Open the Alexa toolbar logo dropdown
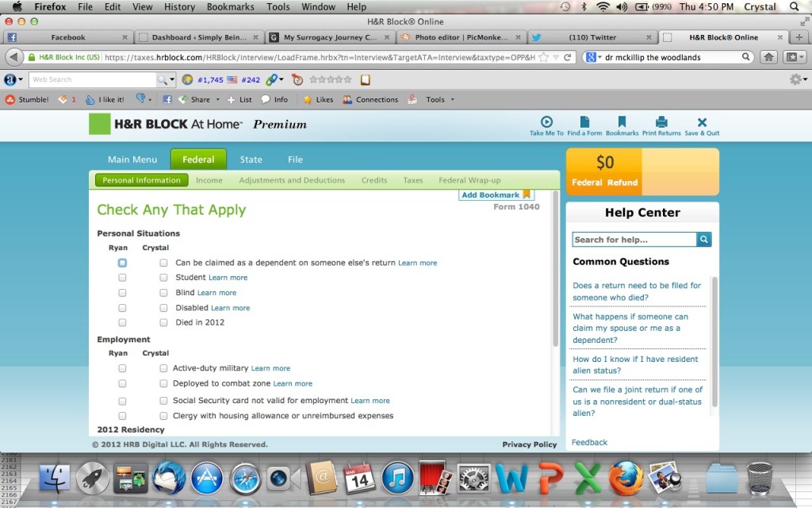 pos(13,80)
